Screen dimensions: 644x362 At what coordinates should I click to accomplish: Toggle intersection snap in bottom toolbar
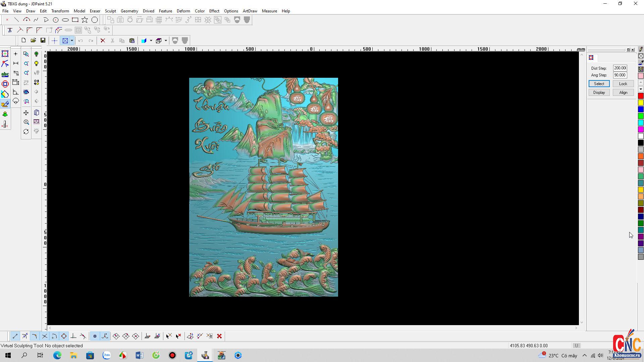pos(44,336)
